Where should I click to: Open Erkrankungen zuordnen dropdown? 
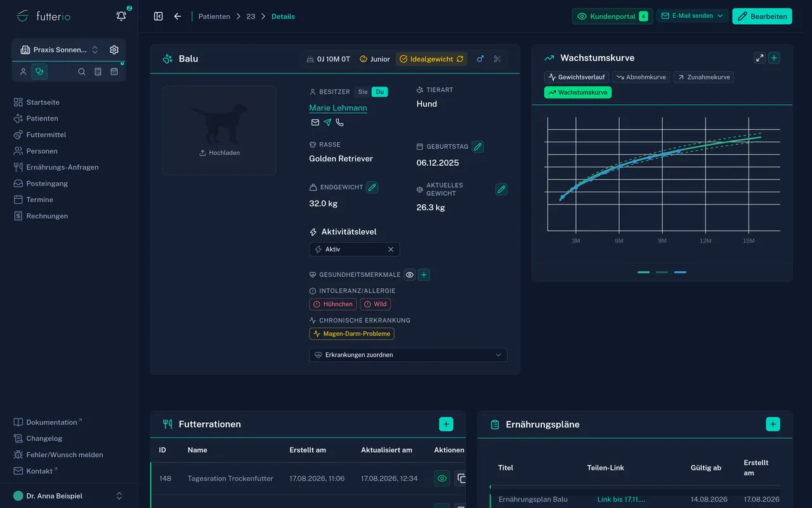(x=408, y=355)
